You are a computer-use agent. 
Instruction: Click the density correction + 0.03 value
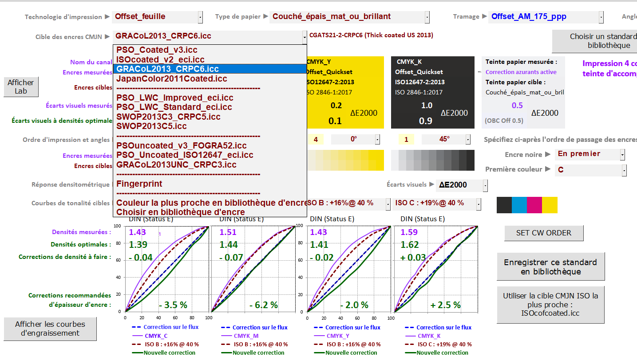413,257
